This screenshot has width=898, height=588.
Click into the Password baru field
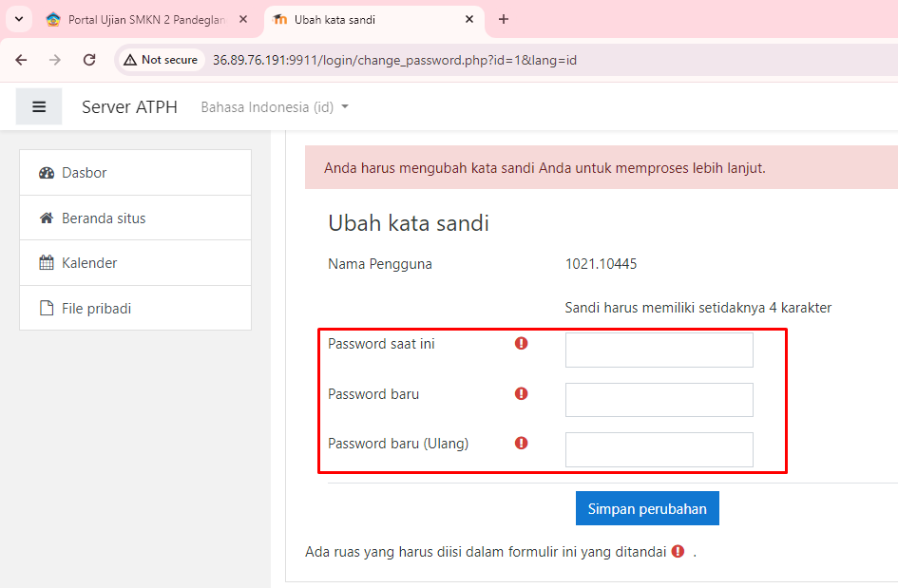coord(659,400)
